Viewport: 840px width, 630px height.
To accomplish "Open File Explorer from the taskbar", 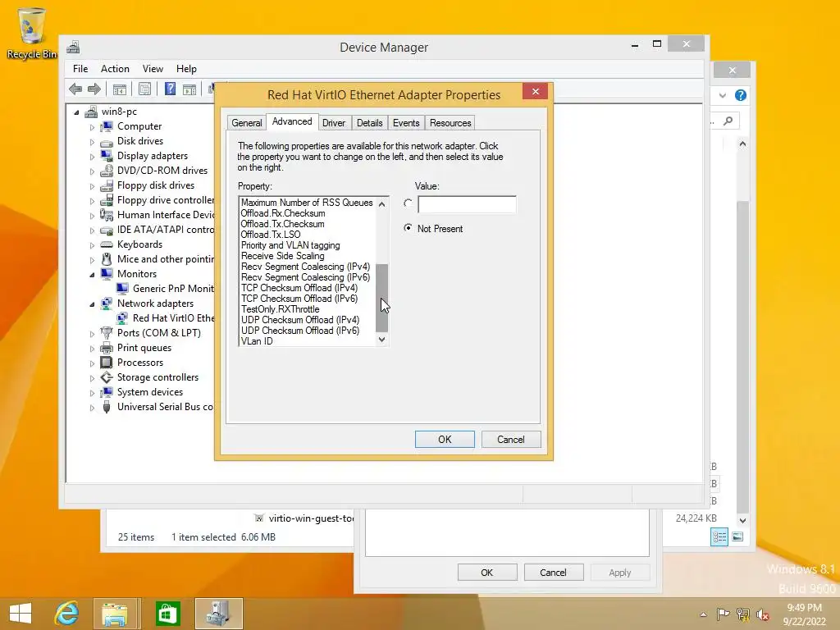I will point(115,614).
